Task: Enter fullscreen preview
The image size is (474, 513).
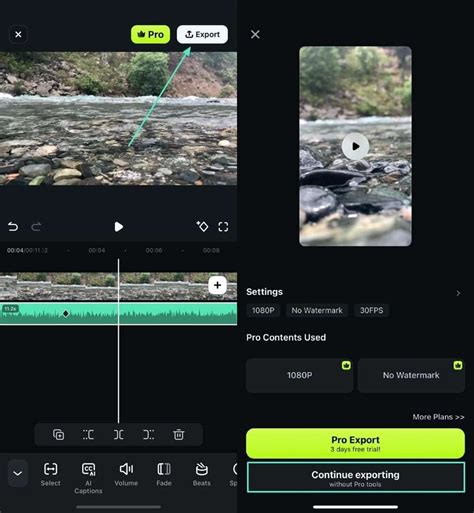Action: pyautogui.click(x=223, y=227)
